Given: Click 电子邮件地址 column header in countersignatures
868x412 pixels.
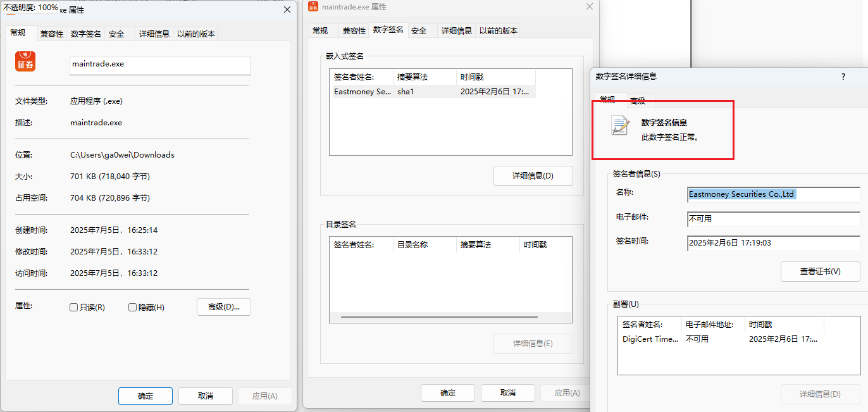Looking at the screenshot, I should click(713, 325).
